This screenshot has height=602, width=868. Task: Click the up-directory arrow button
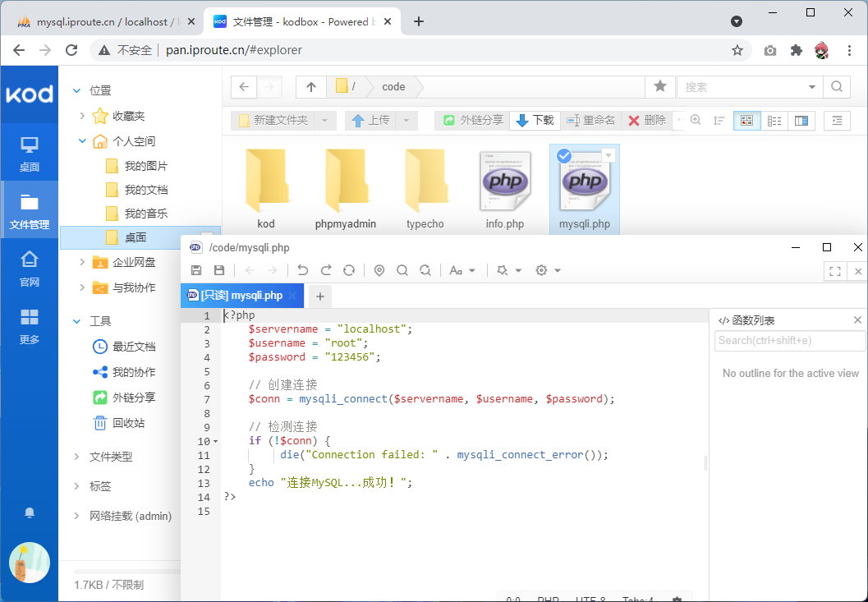[x=311, y=86]
